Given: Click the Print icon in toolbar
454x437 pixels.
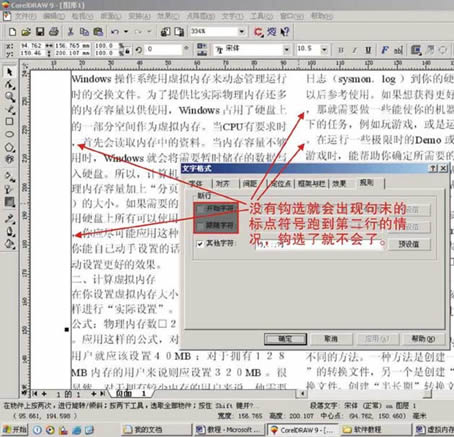Looking at the screenshot, I should tap(54, 32).
